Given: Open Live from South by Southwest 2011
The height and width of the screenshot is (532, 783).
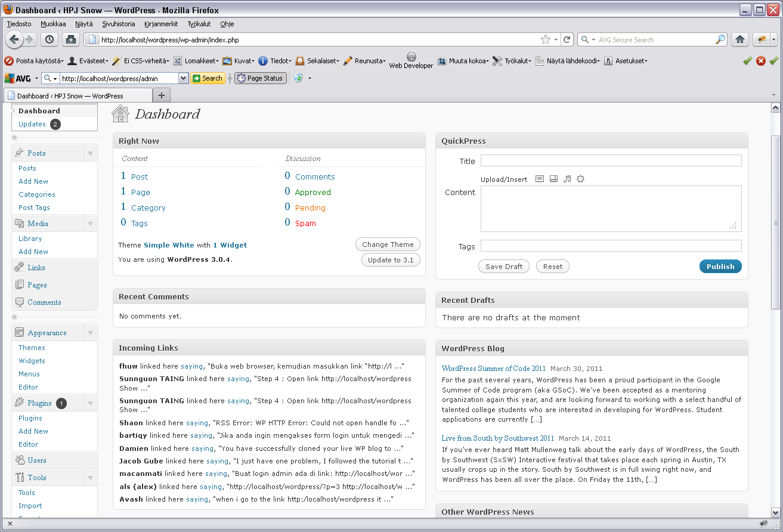Looking at the screenshot, I should point(498,438).
